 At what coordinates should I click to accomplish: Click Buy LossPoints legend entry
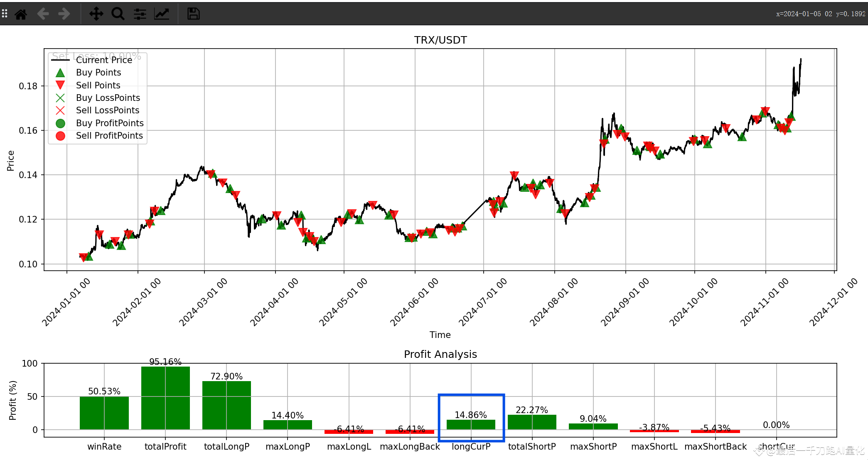coord(108,98)
